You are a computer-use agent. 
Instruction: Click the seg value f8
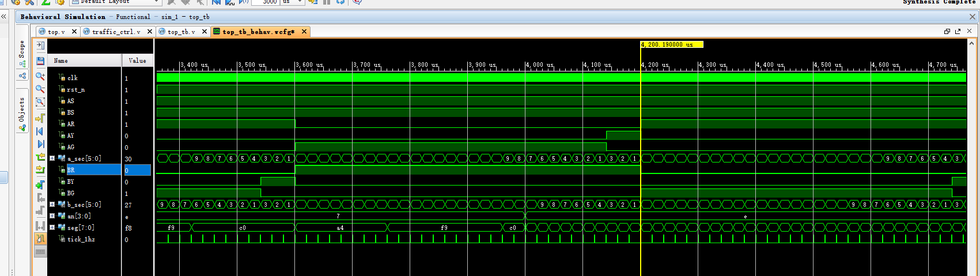[128, 228]
